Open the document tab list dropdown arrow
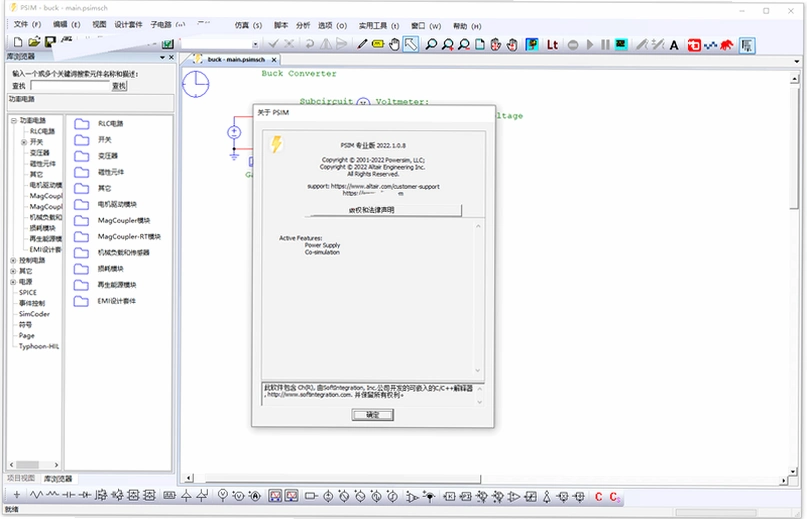 click(x=797, y=61)
